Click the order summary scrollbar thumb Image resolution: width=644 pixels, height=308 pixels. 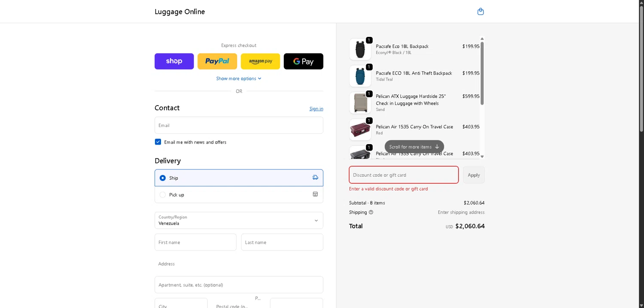pos(482,73)
